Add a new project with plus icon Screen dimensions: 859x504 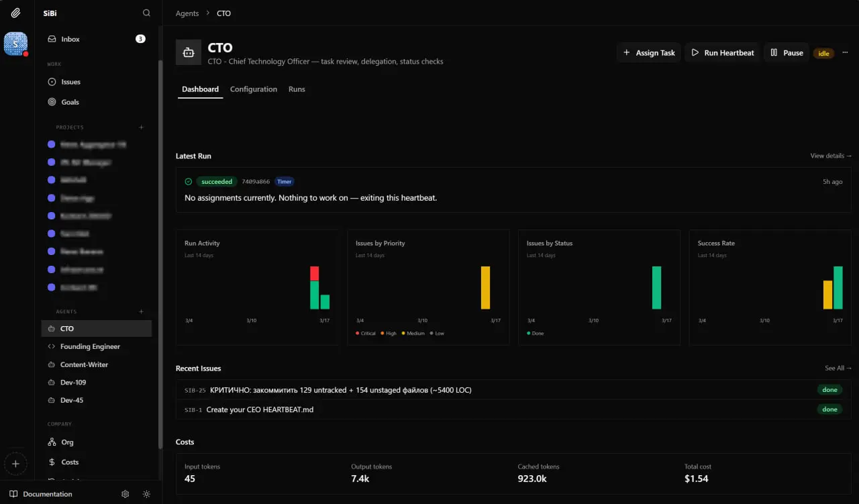click(141, 127)
